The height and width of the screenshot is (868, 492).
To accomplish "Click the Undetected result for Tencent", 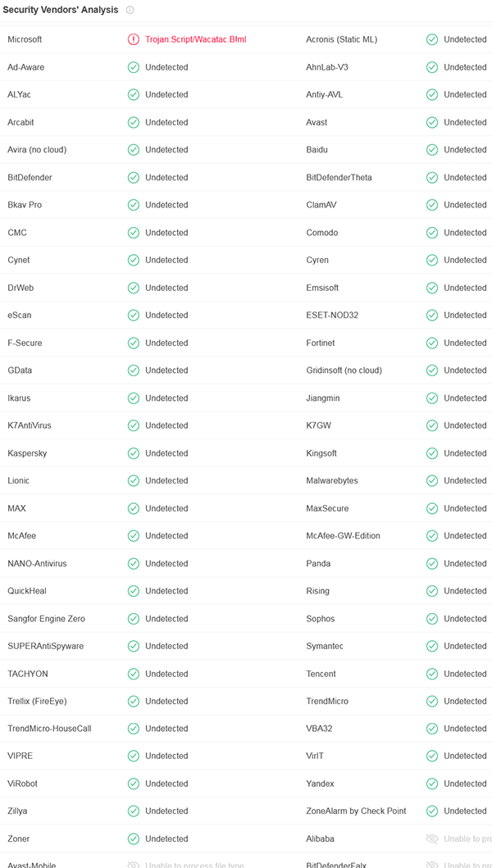I will point(465,674).
